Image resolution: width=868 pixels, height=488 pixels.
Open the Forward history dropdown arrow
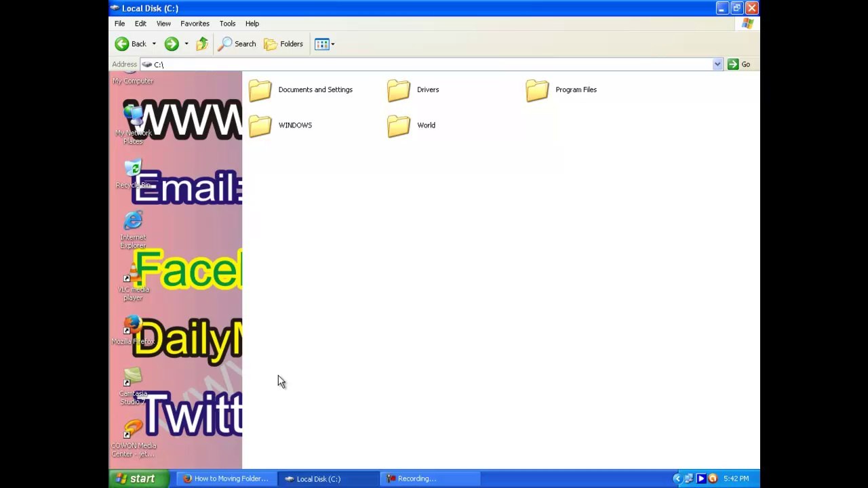coord(186,44)
